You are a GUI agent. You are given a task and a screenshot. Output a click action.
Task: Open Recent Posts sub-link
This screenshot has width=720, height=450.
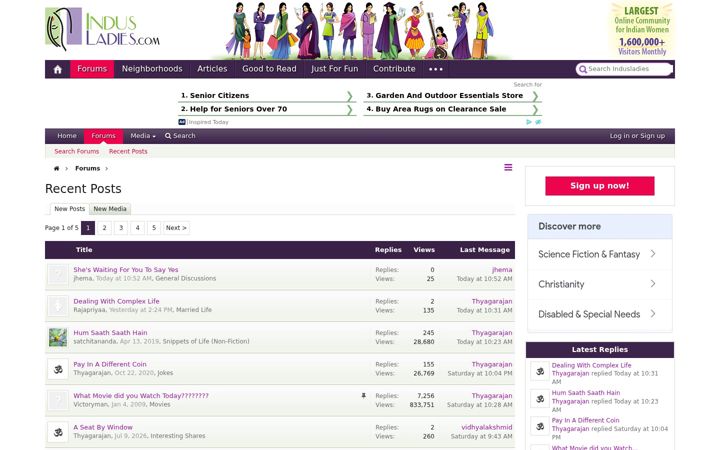tap(128, 152)
